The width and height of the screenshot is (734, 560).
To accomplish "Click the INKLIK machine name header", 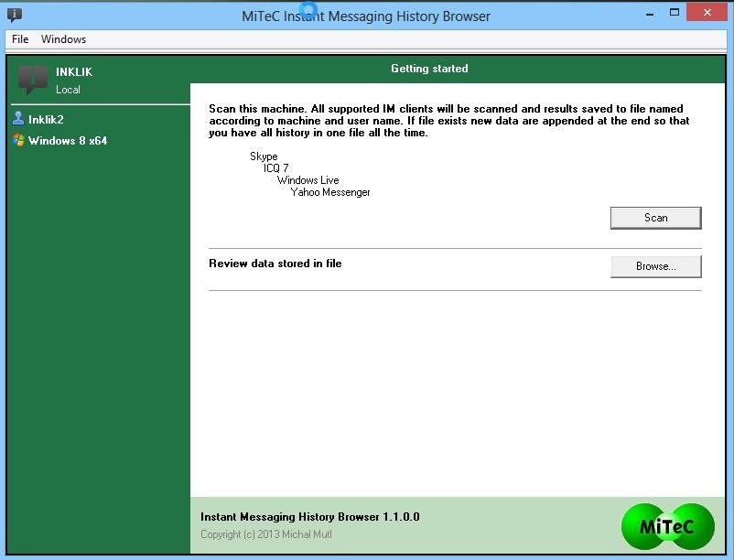I will tap(74, 71).
